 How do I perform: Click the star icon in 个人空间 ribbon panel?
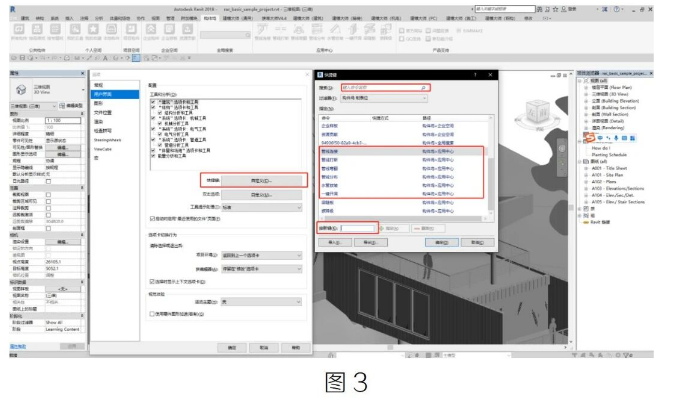[93, 30]
